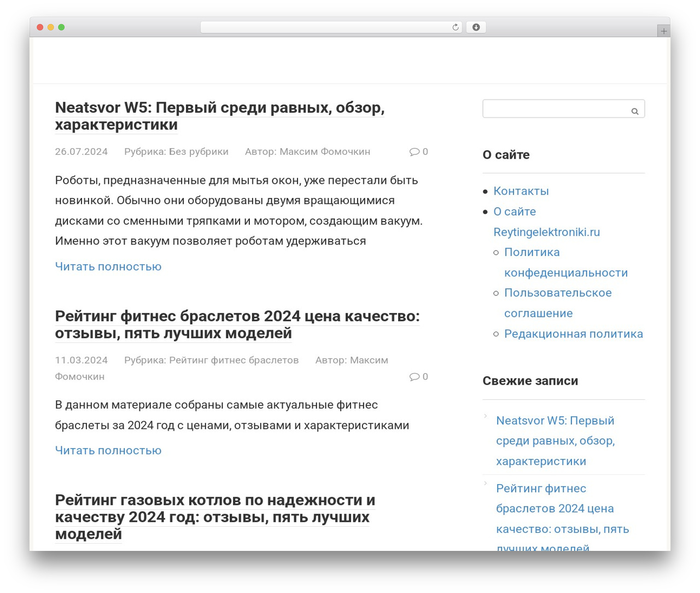
Task: Open a new browser tab with plus button
Action: point(664,31)
